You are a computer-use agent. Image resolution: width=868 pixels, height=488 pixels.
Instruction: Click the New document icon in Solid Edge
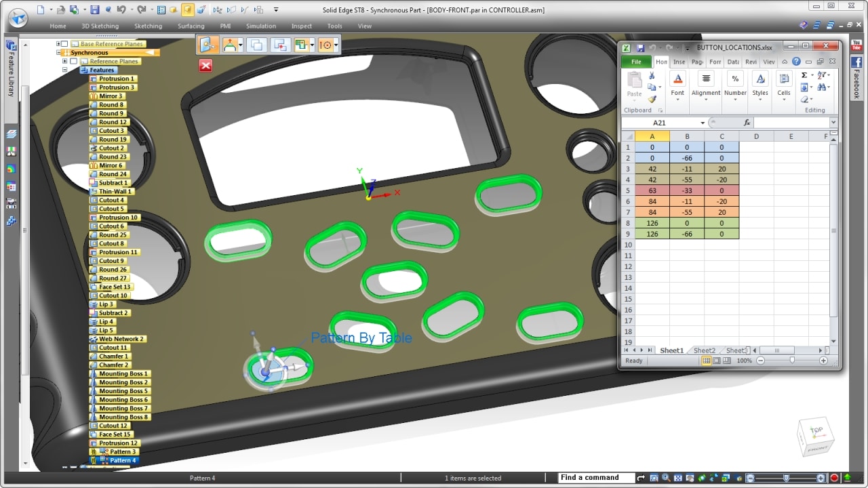tap(40, 9)
